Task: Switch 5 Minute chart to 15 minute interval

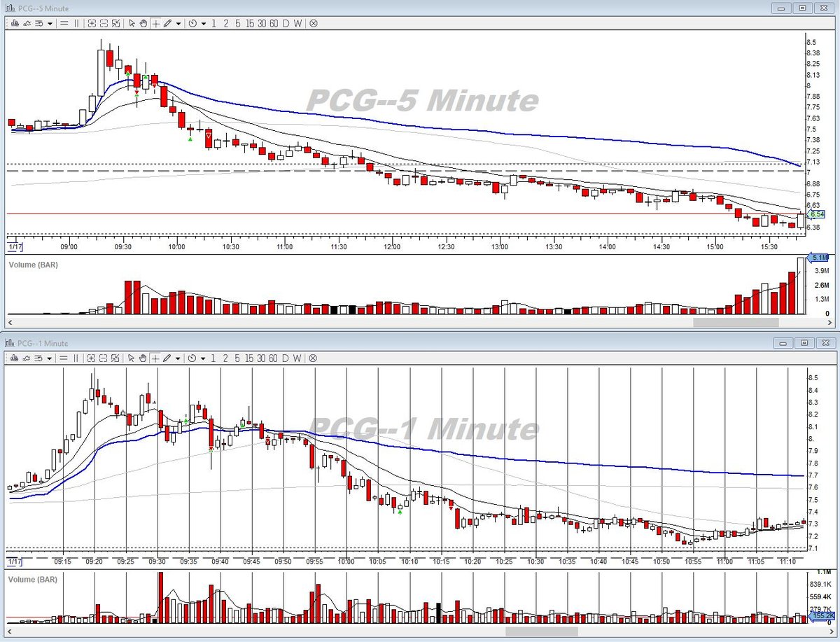Action: 250,23
